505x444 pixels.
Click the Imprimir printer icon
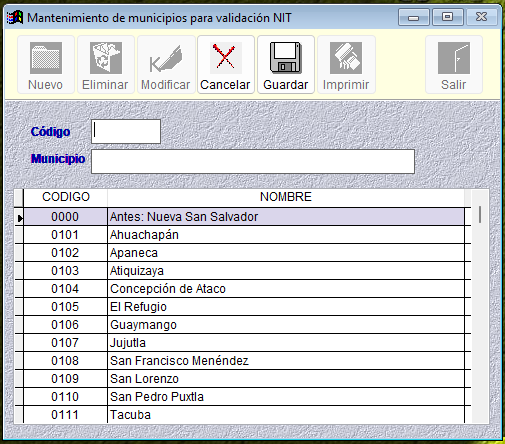[346, 58]
